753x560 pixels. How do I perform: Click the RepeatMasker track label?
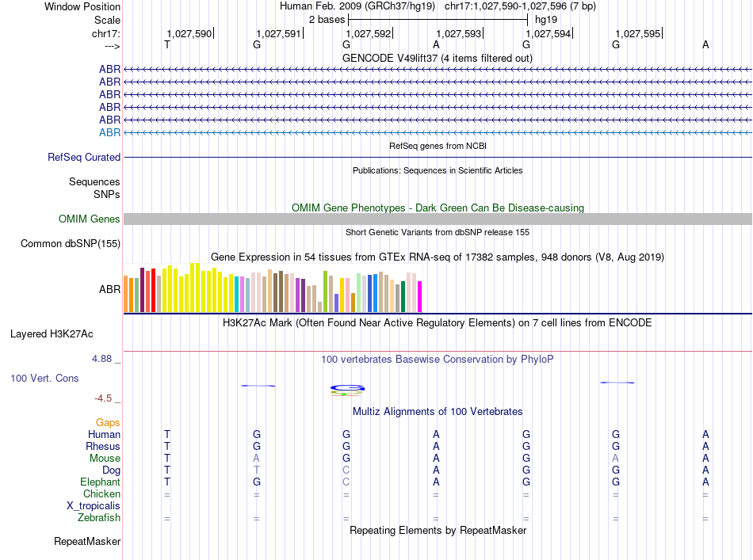[87, 541]
